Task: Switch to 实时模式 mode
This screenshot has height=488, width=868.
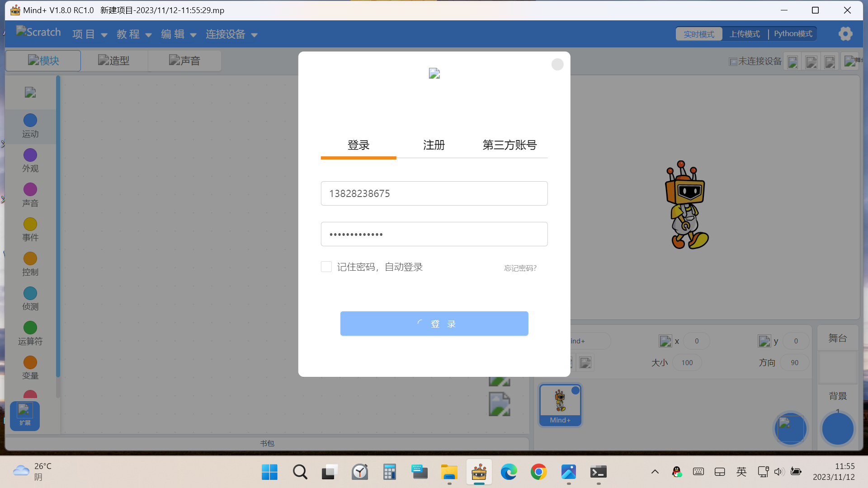Action: click(699, 34)
